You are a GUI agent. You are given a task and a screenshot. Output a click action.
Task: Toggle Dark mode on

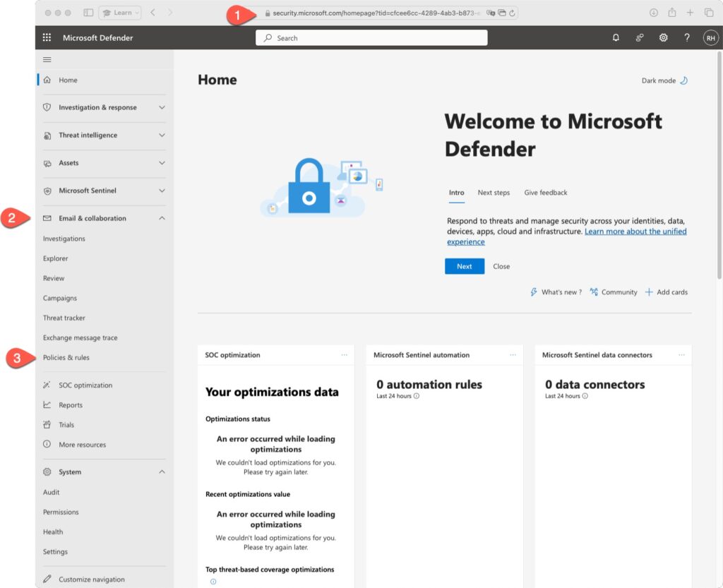[664, 80]
